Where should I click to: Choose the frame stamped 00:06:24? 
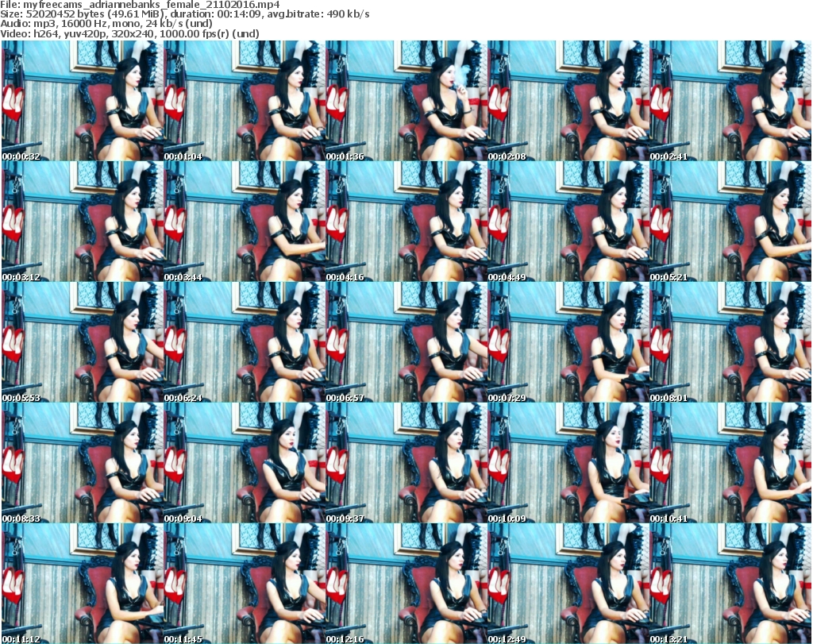click(245, 342)
